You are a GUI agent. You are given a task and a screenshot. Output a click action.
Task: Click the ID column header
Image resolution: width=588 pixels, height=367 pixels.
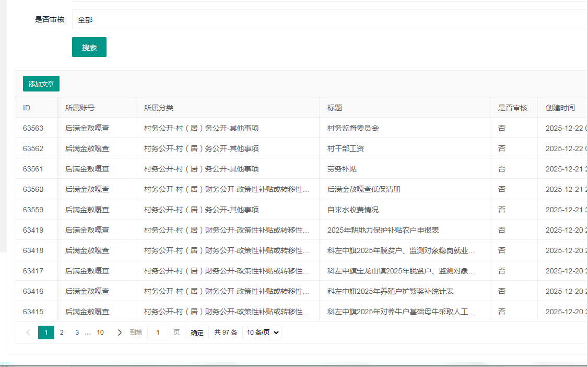[27, 108]
